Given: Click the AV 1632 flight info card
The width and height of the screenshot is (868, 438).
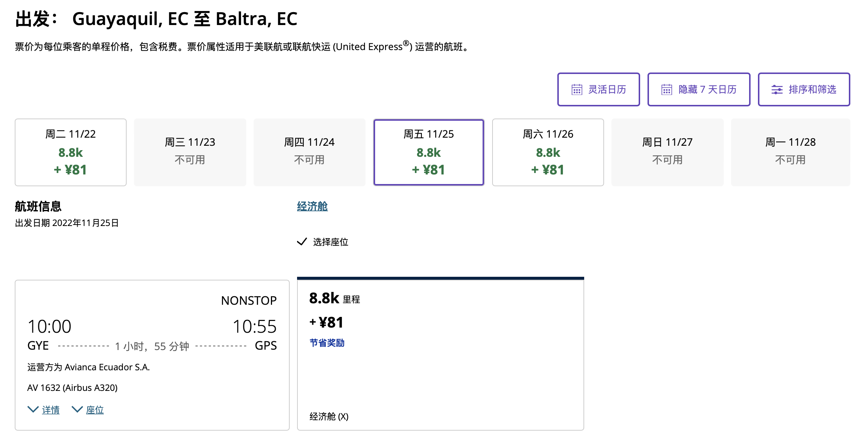Looking at the screenshot, I should (x=152, y=355).
